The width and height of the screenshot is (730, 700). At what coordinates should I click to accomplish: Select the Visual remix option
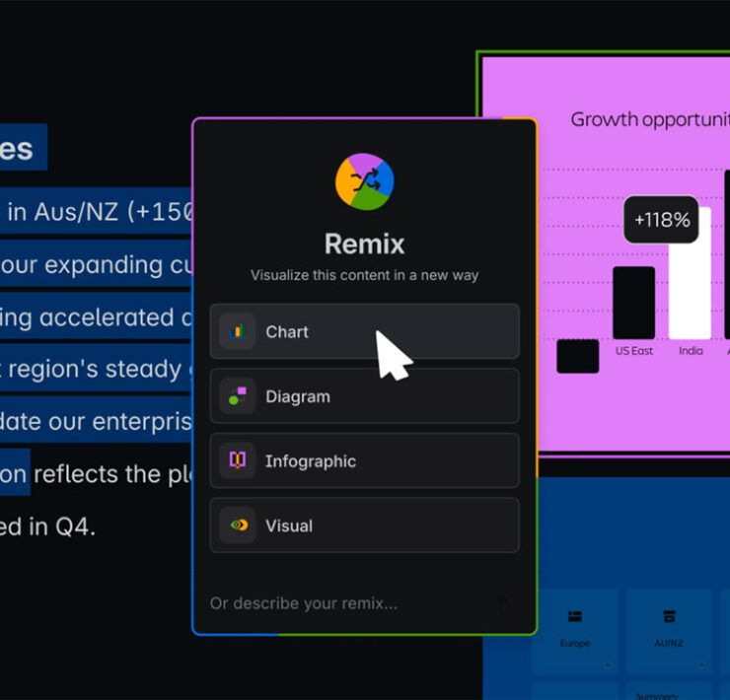point(365,525)
